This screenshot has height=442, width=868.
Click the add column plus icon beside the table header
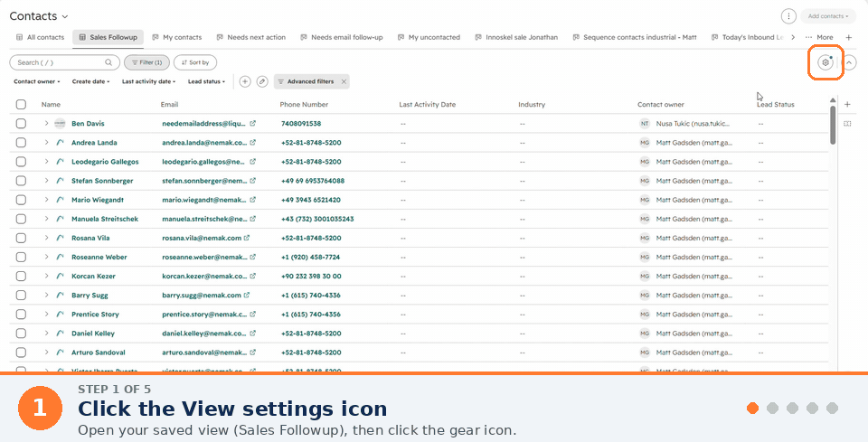pyautogui.click(x=847, y=105)
